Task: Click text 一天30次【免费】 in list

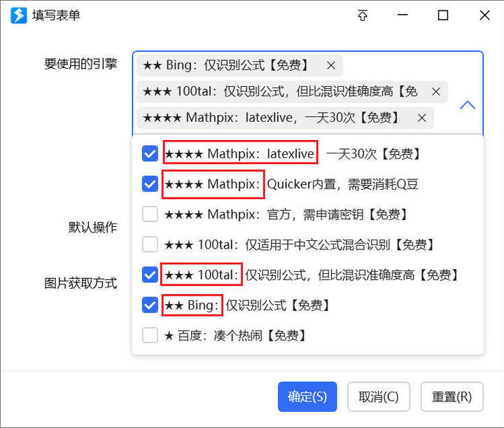Action: pos(374,153)
